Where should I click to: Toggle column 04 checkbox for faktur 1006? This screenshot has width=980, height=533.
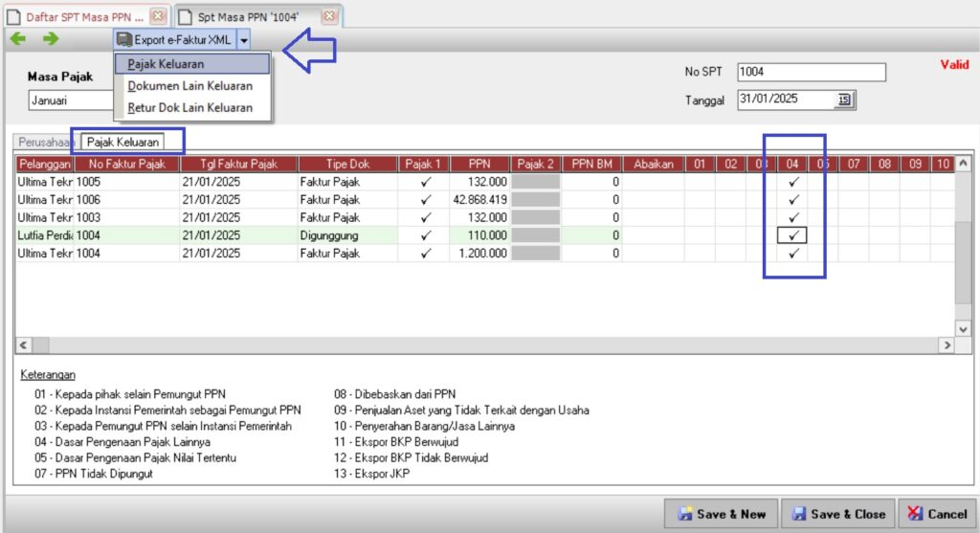[x=792, y=199]
